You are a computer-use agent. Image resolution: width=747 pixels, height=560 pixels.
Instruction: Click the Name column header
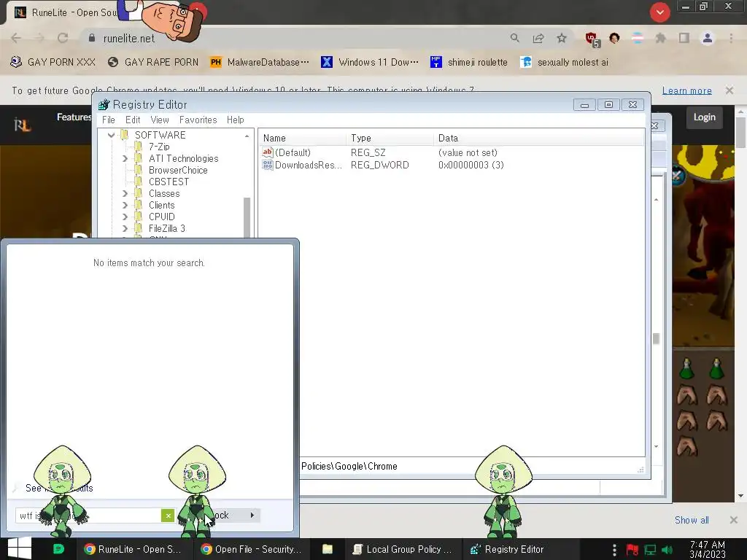302,138
